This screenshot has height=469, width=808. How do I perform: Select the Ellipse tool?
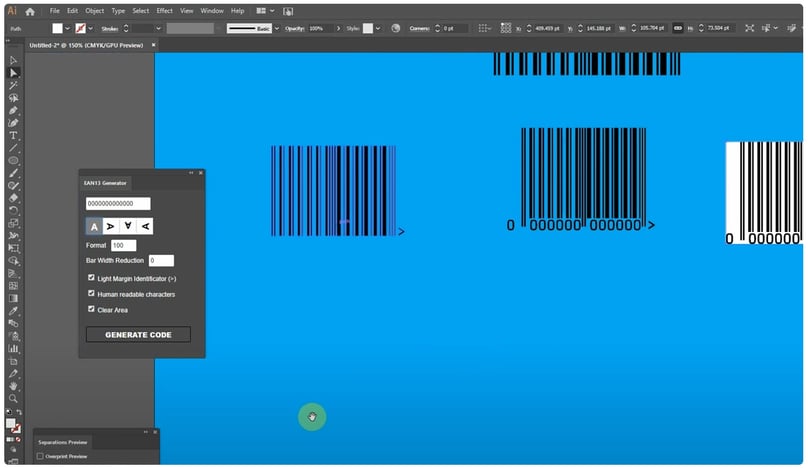[x=13, y=160]
